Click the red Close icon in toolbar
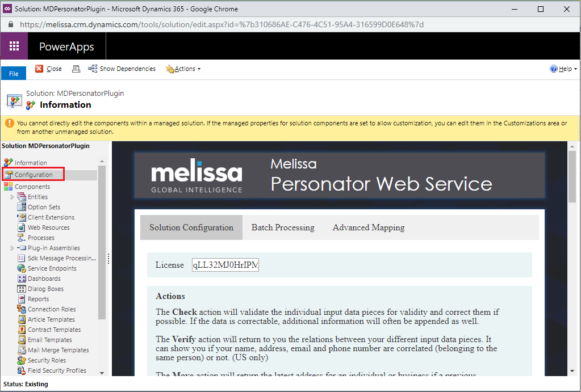This screenshot has width=581, height=392. click(x=39, y=69)
